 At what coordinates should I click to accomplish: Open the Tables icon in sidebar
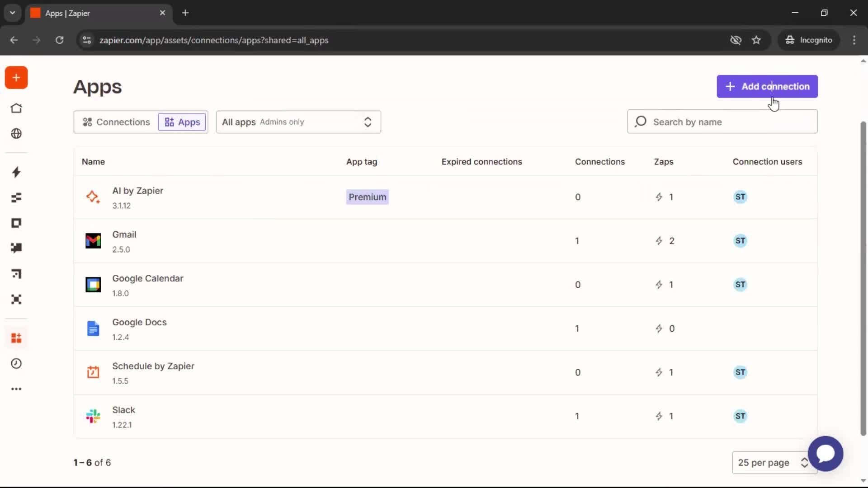pos(16,197)
